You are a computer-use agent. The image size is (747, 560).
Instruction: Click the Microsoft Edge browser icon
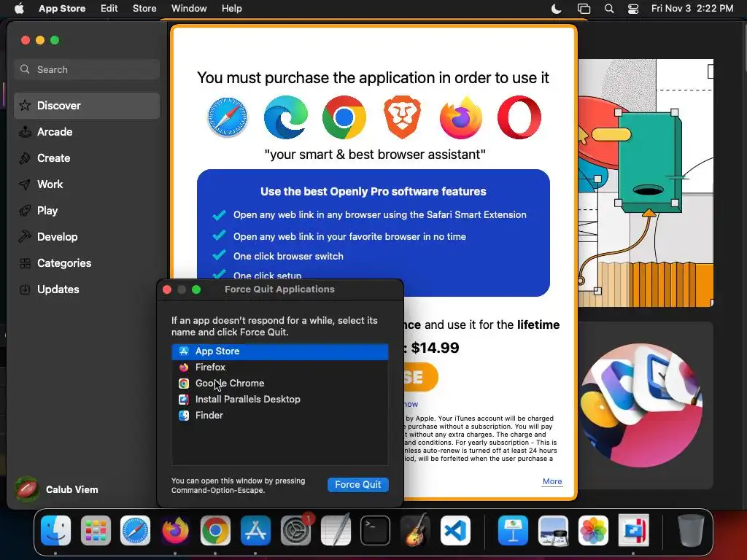[286, 117]
